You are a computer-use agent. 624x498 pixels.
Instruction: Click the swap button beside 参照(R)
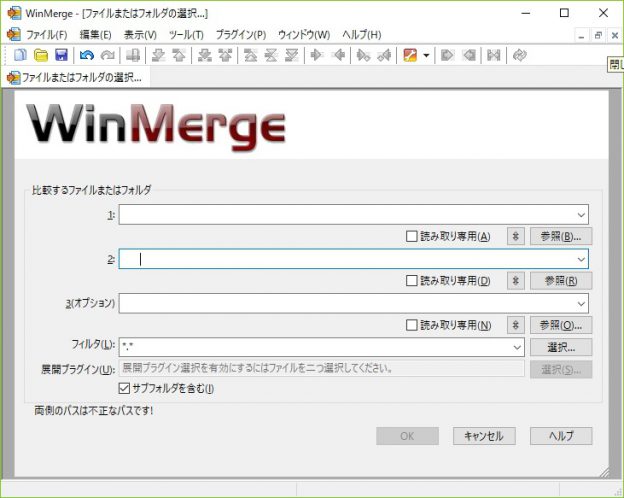pyautogui.click(x=516, y=281)
